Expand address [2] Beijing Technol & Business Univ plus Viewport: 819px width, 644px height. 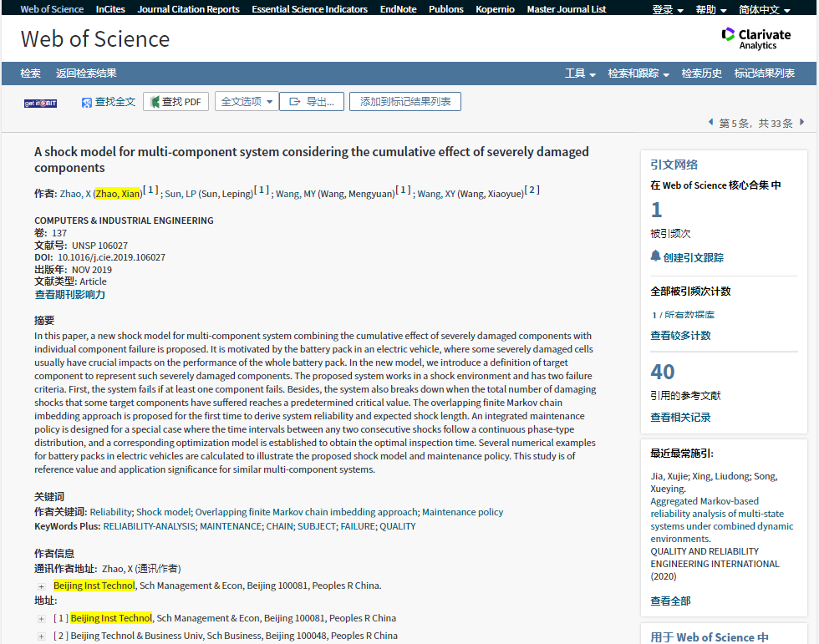coord(41,636)
